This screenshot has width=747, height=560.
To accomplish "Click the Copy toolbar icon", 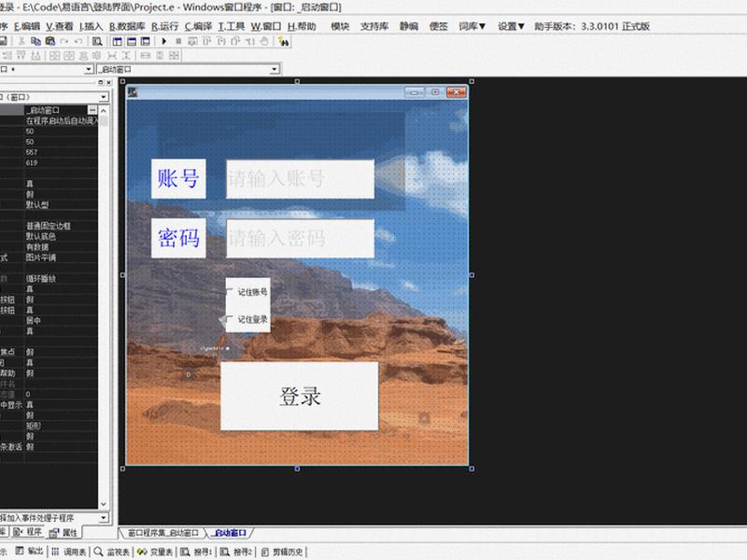I will coord(35,41).
